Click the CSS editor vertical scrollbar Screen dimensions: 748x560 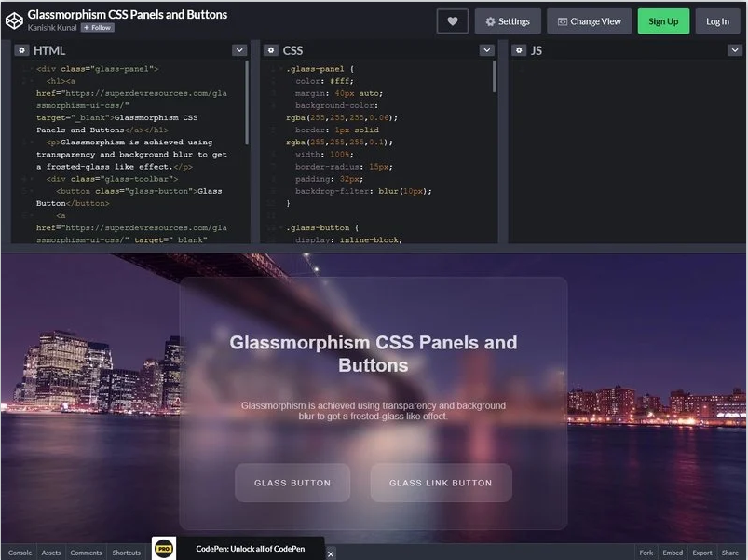click(x=494, y=76)
